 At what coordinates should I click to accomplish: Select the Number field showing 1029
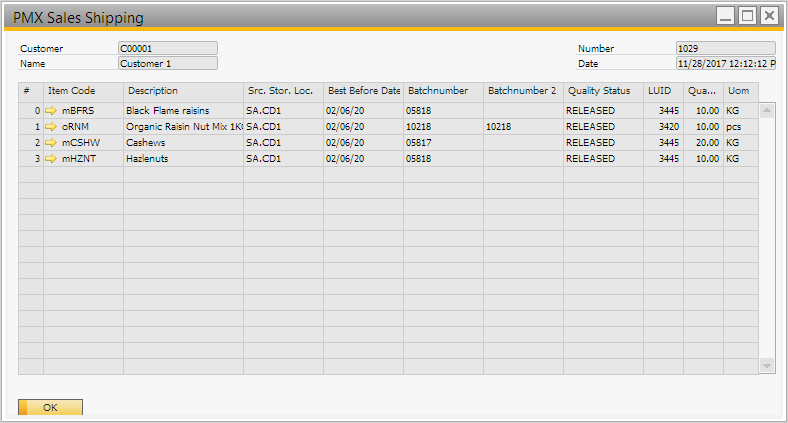725,48
